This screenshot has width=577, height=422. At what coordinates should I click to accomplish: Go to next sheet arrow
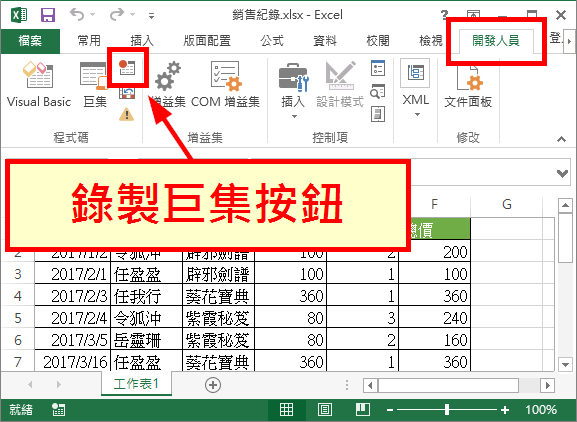click(x=59, y=385)
